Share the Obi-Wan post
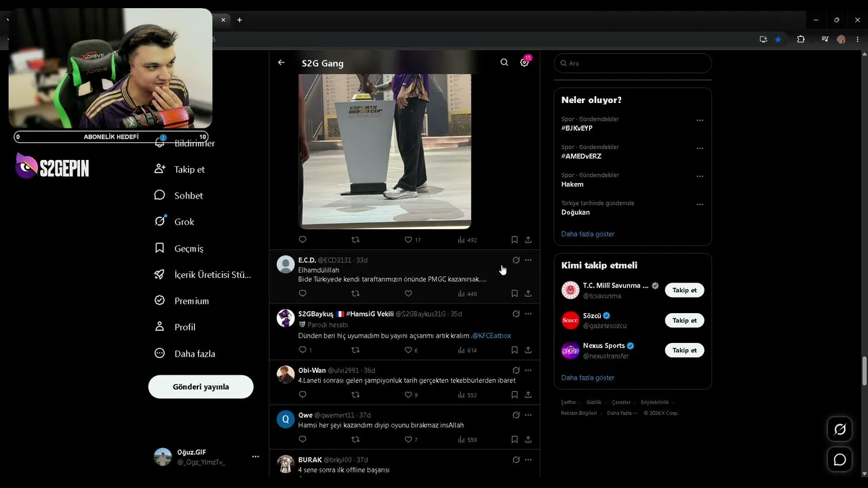The width and height of the screenshot is (868, 488). pyautogui.click(x=528, y=394)
